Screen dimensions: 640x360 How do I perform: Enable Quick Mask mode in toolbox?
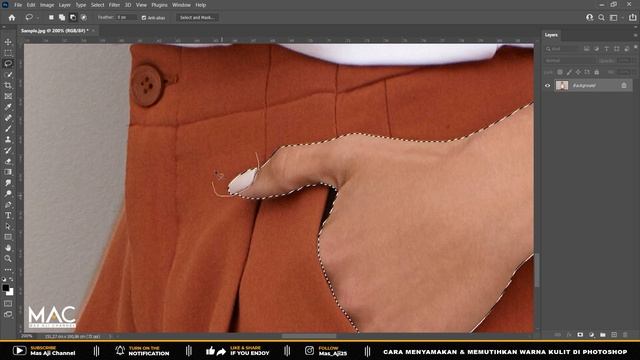point(8,304)
